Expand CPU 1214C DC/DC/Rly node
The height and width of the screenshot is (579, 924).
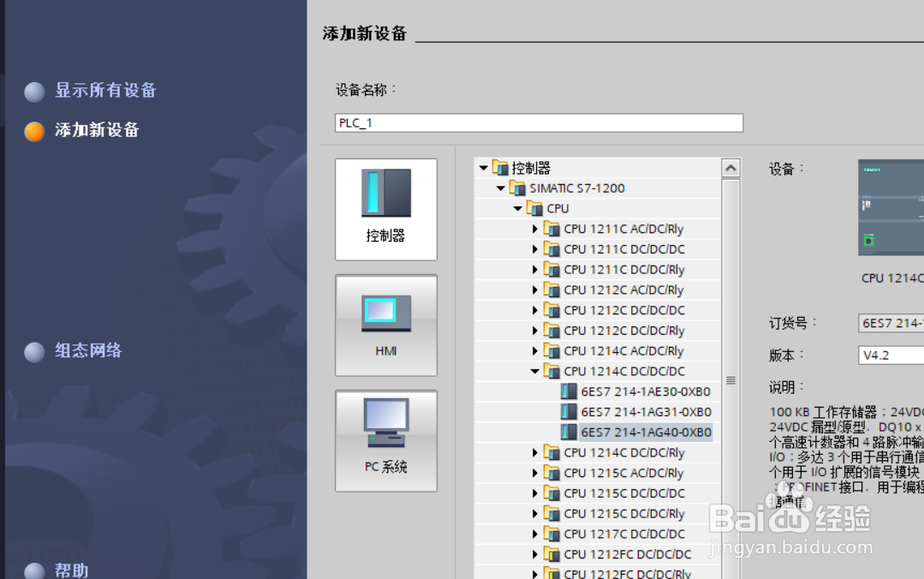[x=534, y=453]
